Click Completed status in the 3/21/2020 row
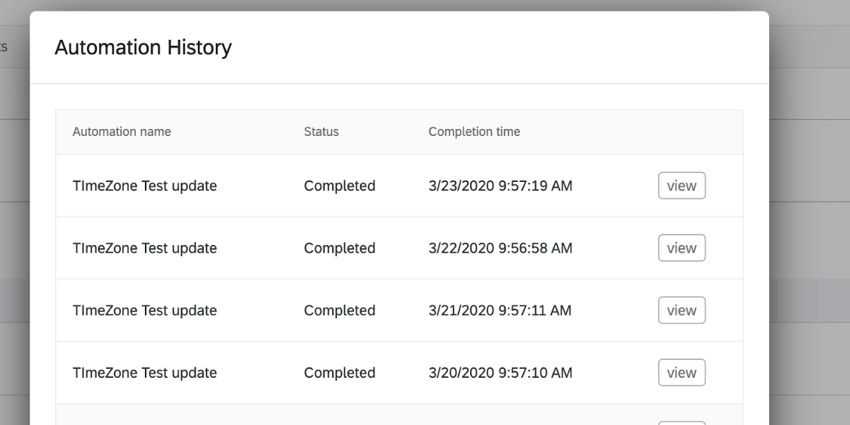 pos(339,310)
